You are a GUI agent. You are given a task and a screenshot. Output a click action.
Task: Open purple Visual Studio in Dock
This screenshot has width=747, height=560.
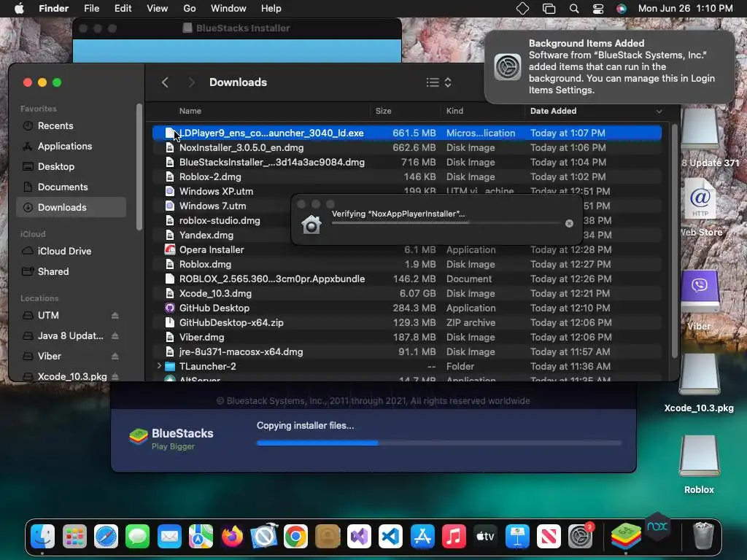[359, 537]
